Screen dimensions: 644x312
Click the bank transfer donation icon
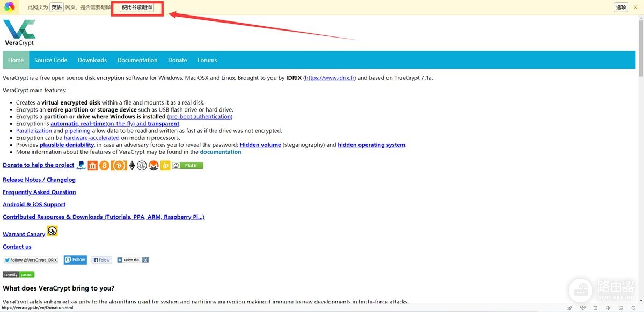[x=93, y=166]
